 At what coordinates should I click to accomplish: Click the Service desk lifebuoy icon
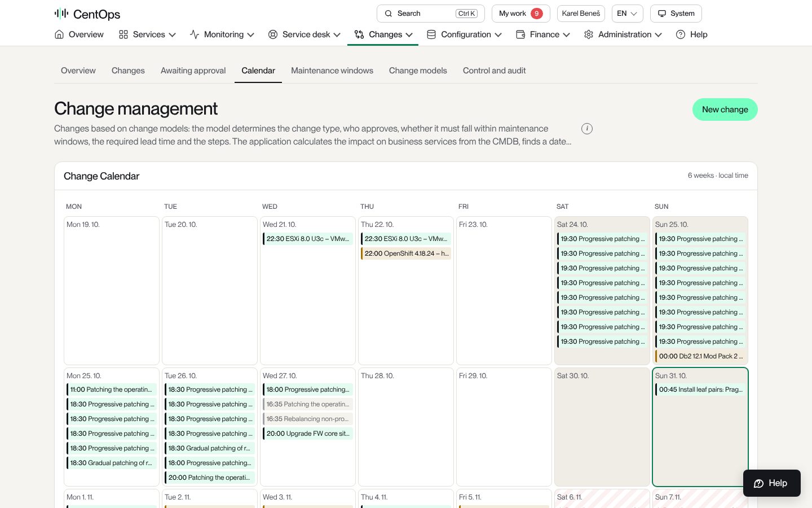[x=273, y=34]
